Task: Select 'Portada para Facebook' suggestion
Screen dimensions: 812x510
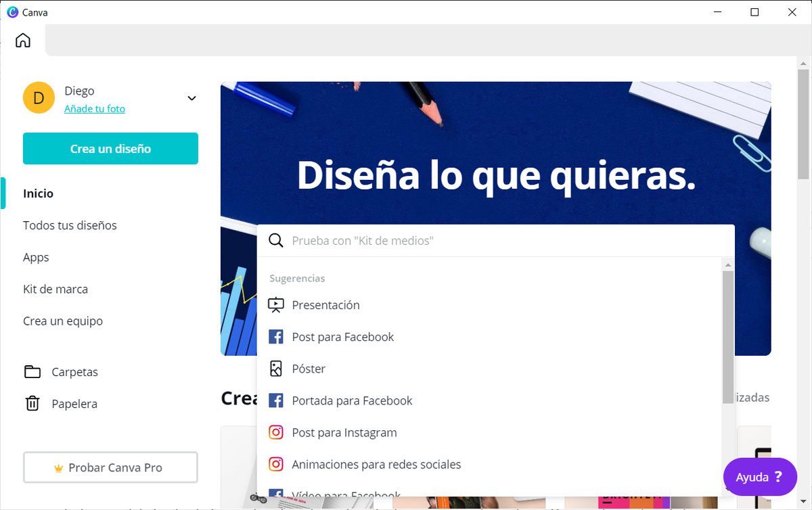Action: (352, 400)
